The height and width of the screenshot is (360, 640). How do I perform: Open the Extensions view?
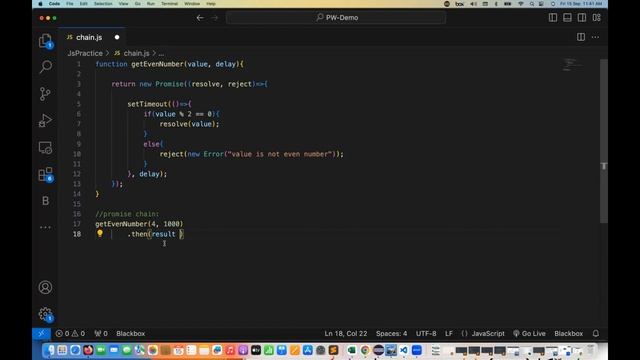point(45,174)
